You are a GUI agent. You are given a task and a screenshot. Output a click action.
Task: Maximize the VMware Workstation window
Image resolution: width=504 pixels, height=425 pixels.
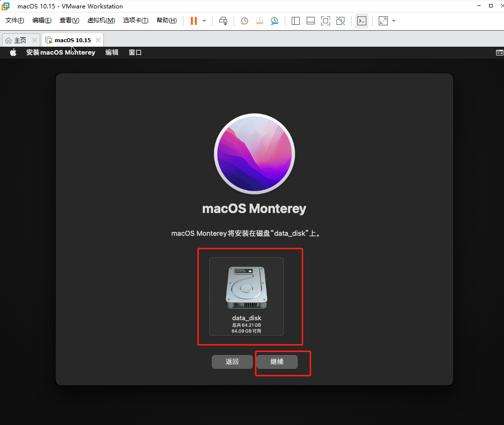(491, 6)
